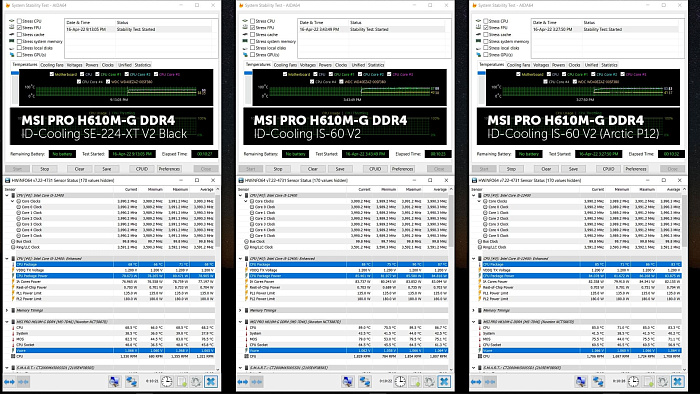This screenshot has height=394, width=700.
Task: Collapse CPU [#0] Intel Core i5-12400 group, SE-224-XT HWiNFO
Action: [x=7, y=195]
